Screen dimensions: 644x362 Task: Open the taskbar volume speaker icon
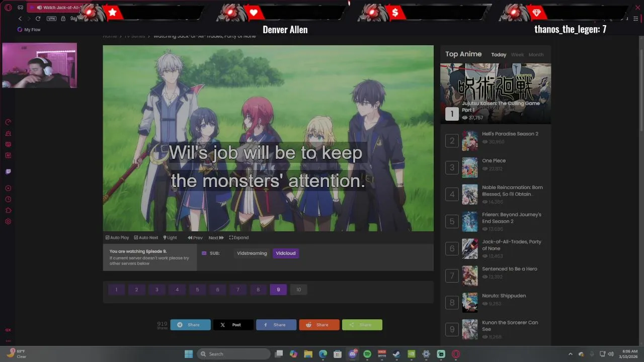tap(611, 354)
